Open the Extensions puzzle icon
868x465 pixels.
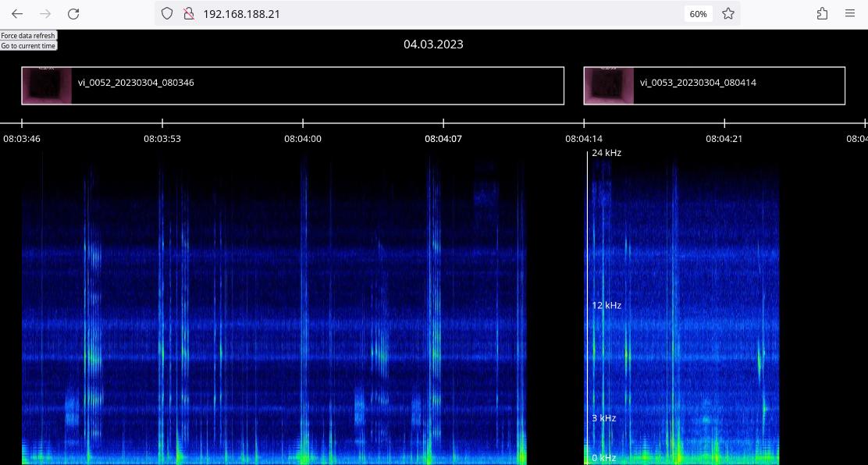coord(822,13)
